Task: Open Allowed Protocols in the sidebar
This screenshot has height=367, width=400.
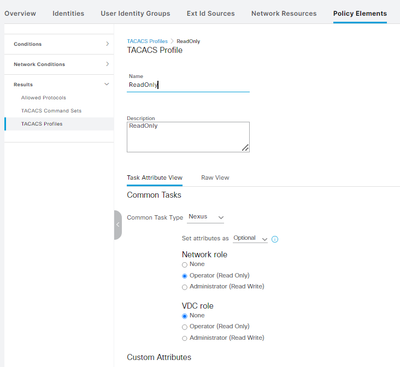Action: point(43,98)
